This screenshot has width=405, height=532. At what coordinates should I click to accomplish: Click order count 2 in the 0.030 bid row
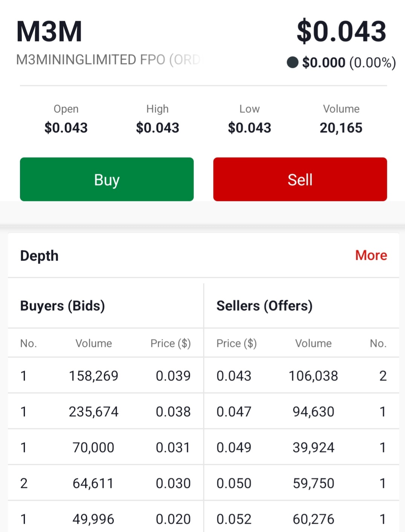tap(24, 483)
